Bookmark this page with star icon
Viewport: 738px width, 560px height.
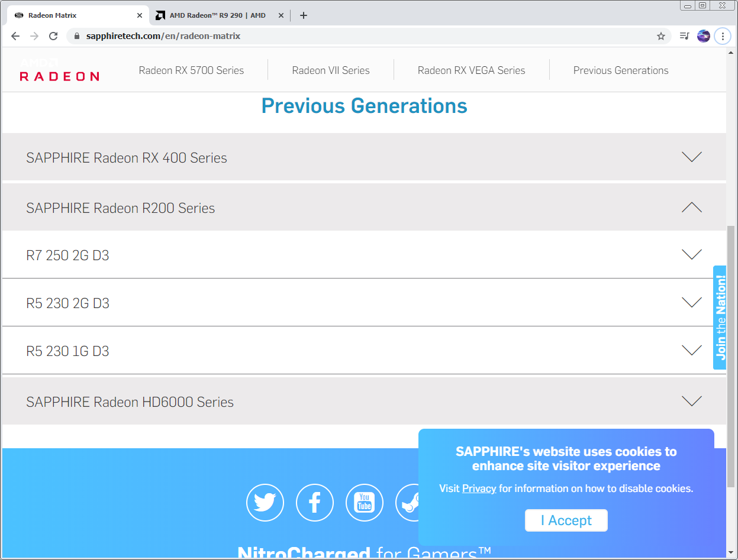661,36
